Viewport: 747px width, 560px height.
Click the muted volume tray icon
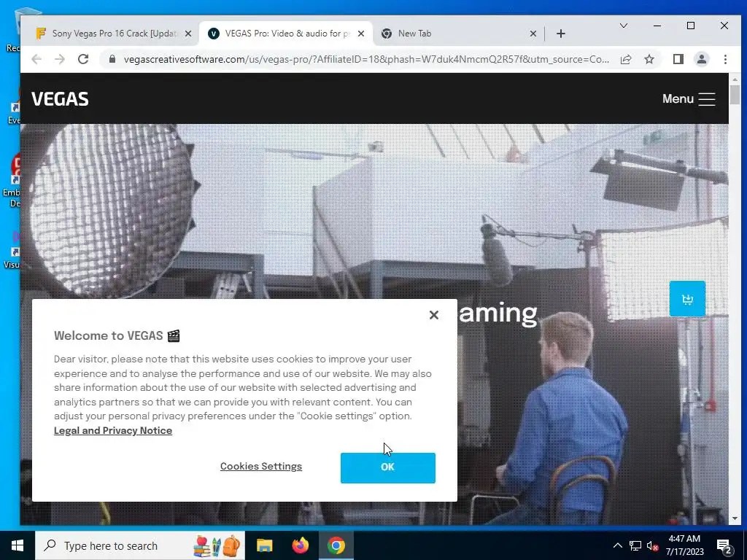coord(652,546)
